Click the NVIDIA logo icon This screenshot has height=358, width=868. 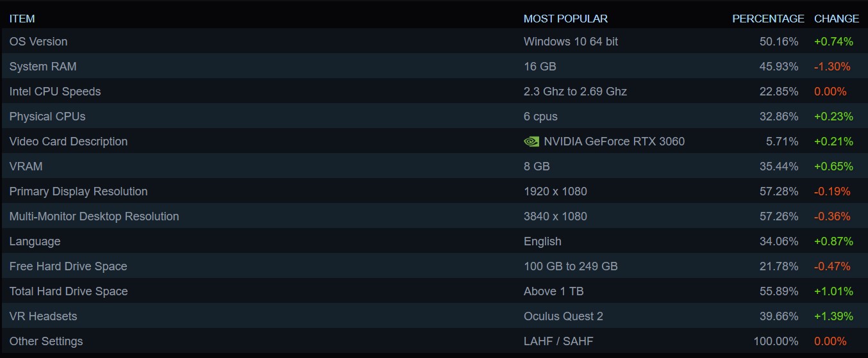click(531, 142)
